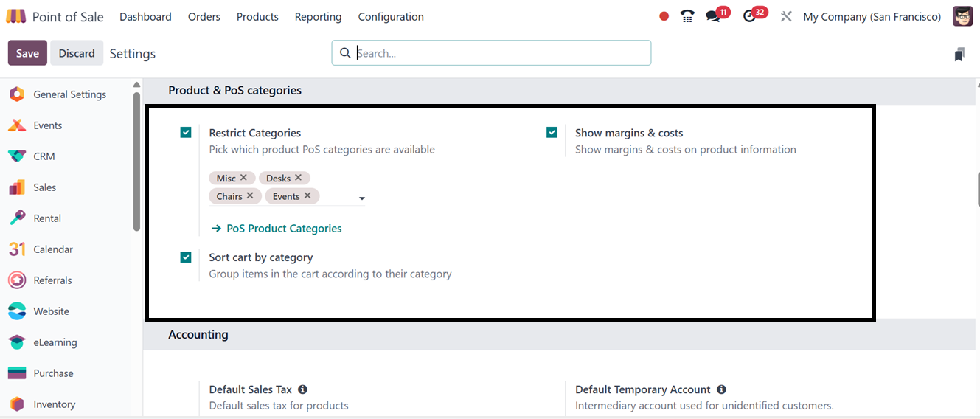Viewport: 980px width, 419px height.
Task: Open the Configuration menu
Action: click(x=391, y=16)
